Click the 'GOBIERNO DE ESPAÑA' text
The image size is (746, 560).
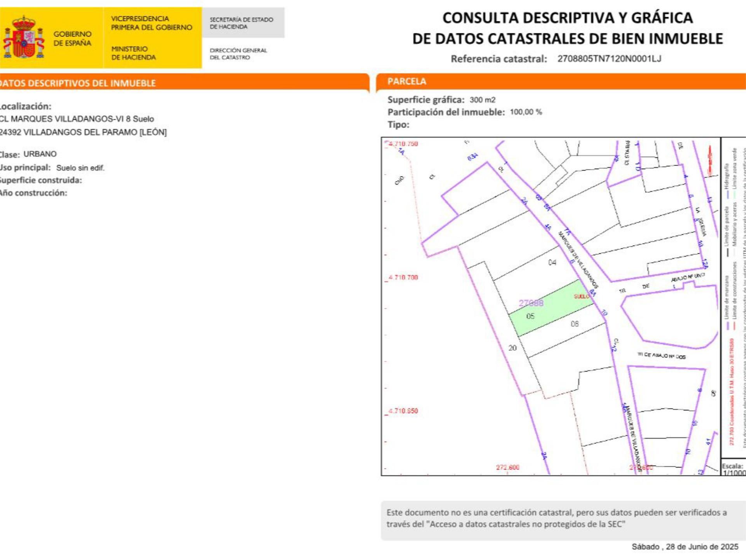click(x=72, y=38)
